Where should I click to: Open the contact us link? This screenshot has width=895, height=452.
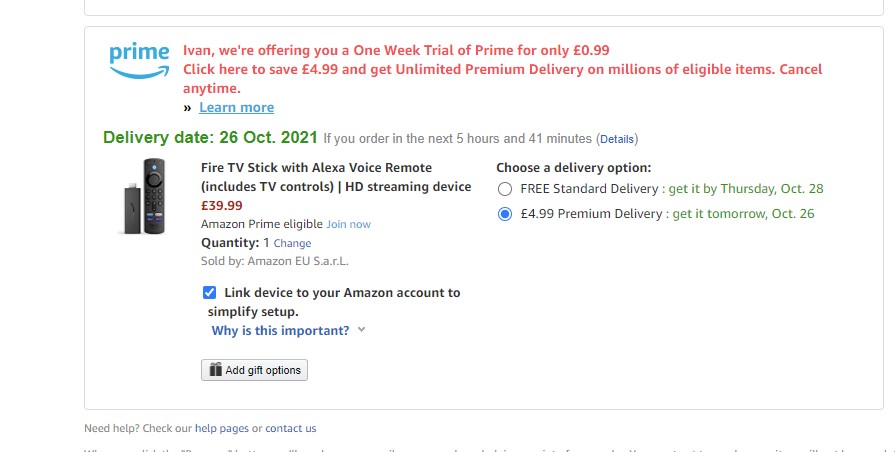coord(291,428)
